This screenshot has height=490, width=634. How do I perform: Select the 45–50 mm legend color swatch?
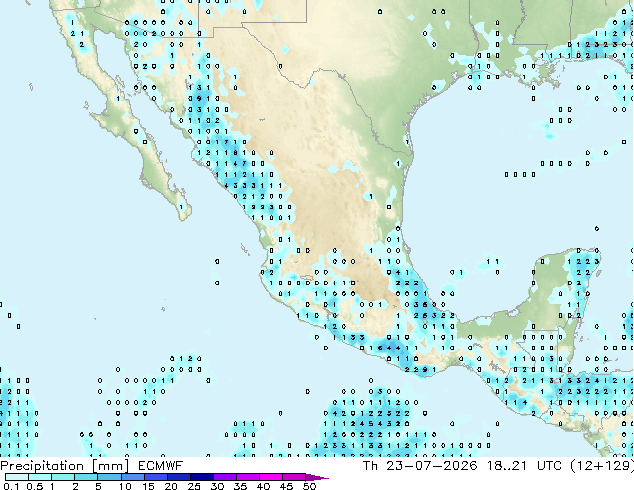[294, 477]
